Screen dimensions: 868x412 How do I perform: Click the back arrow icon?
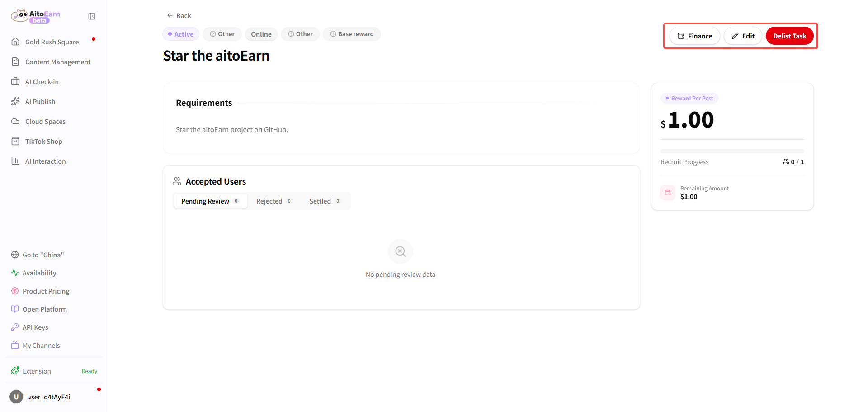[170, 15]
